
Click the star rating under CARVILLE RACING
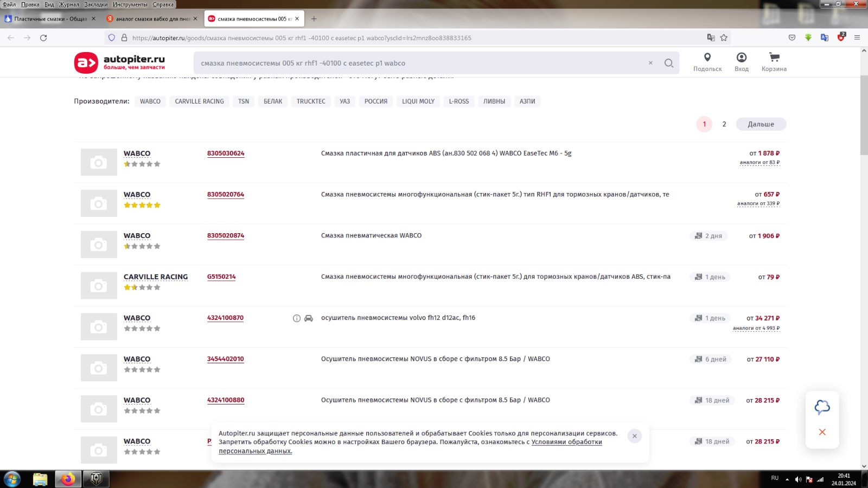142,287
